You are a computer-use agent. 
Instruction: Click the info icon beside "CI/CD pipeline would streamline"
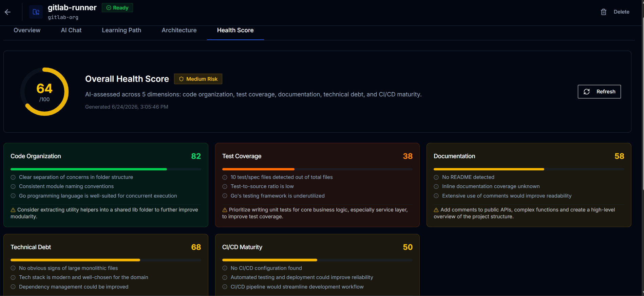[x=225, y=287]
